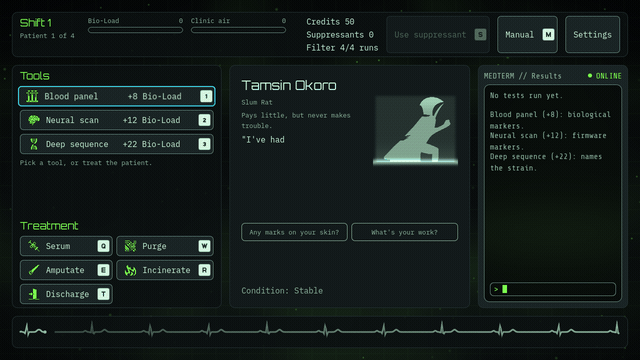Screen dimensions: 640x360
Task: Click the Amputate blade icon
Action: (x=33, y=270)
